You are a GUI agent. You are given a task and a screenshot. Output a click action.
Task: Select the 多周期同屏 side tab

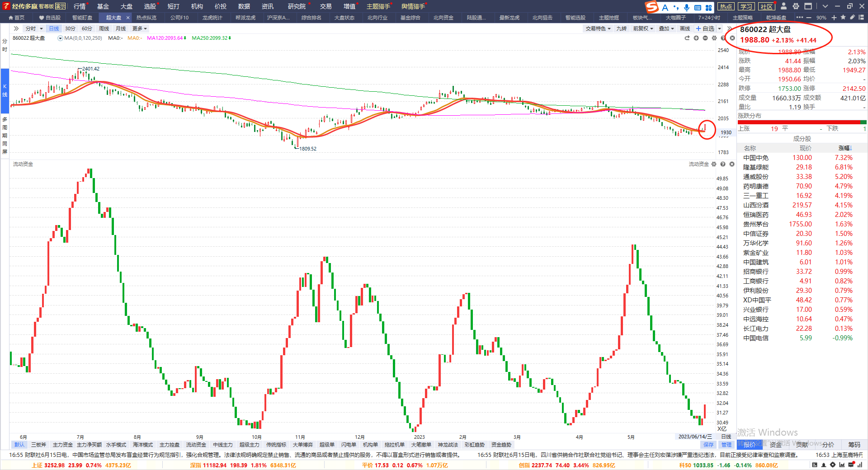[x=5, y=136]
